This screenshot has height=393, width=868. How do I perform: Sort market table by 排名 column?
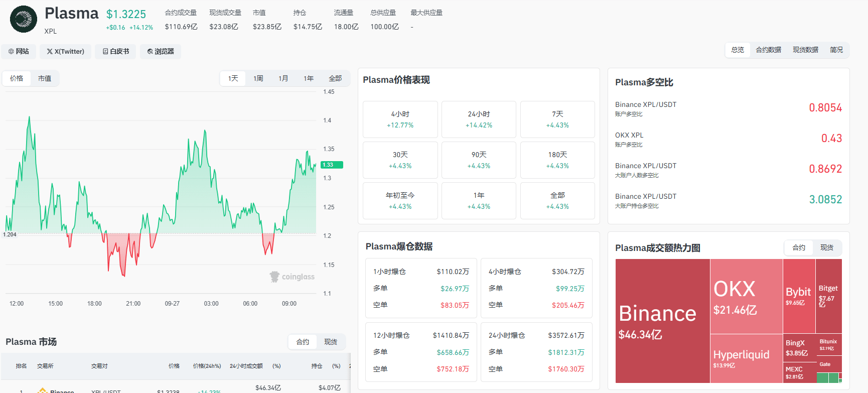click(x=21, y=366)
